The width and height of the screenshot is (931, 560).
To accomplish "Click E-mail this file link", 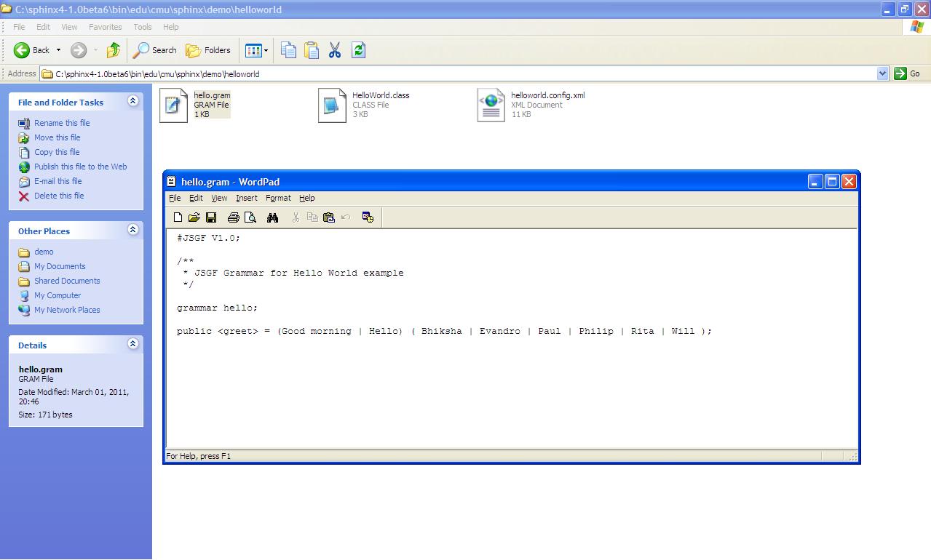I will 58,181.
